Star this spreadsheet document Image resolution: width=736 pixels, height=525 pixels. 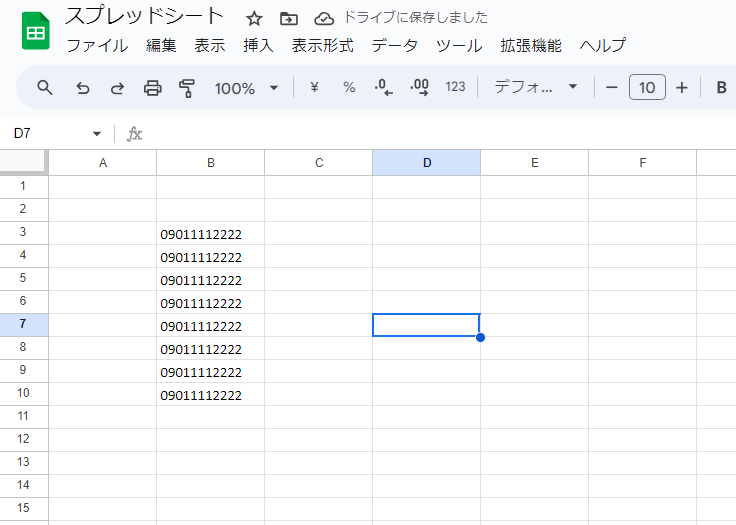pos(255,19)
